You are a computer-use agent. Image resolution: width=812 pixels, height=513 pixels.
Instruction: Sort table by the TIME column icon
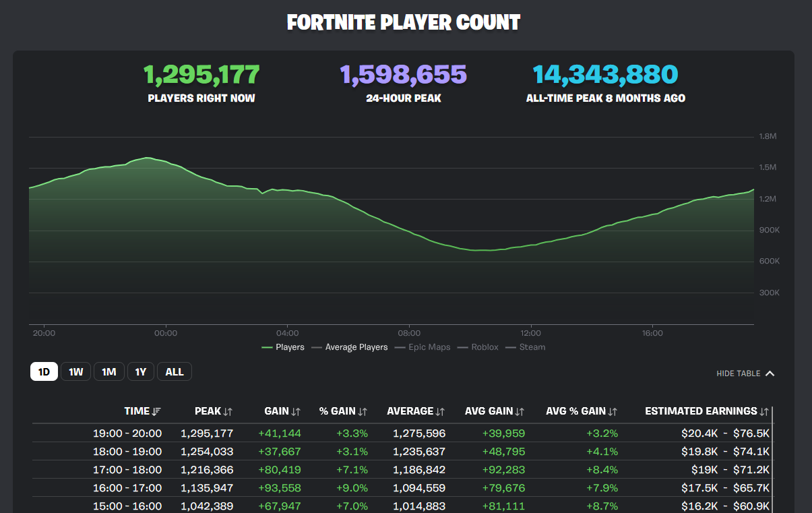156,411
